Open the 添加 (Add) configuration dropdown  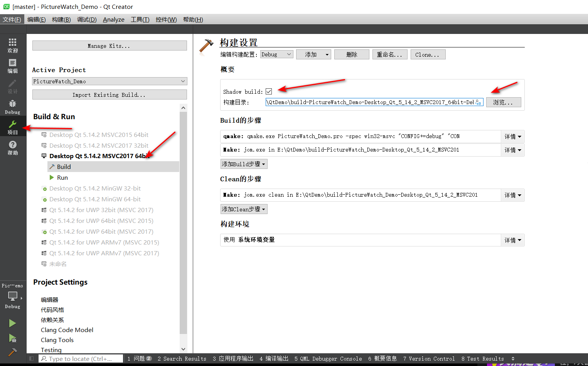coord(313,54)
